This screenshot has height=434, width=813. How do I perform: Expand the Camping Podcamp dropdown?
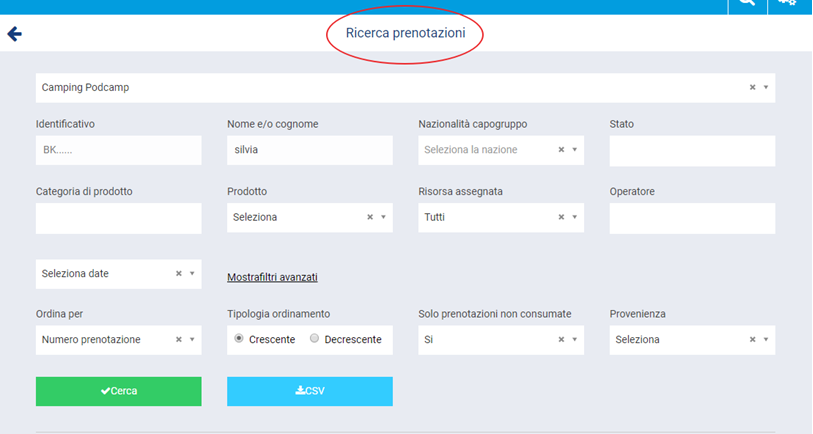(x=766, y=87)
